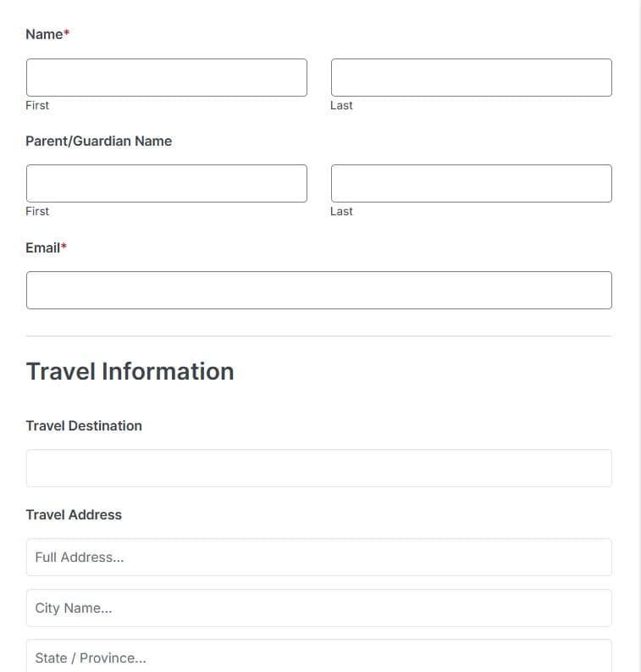The width and height of the screenshot is (641, 672).
Task: Click the Travel Destination text box
Action: pos(319,468)
